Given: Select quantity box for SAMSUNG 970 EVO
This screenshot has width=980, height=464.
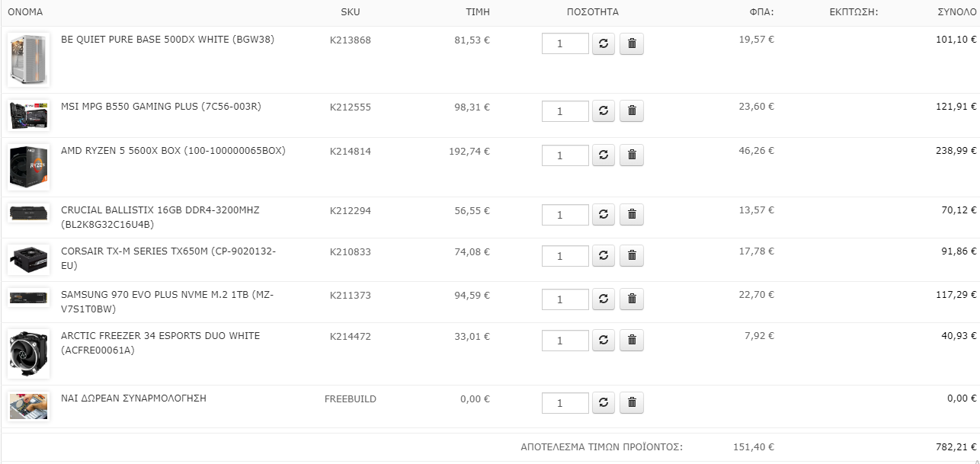Looking at the screenshot, I should (x=565, y=299).
